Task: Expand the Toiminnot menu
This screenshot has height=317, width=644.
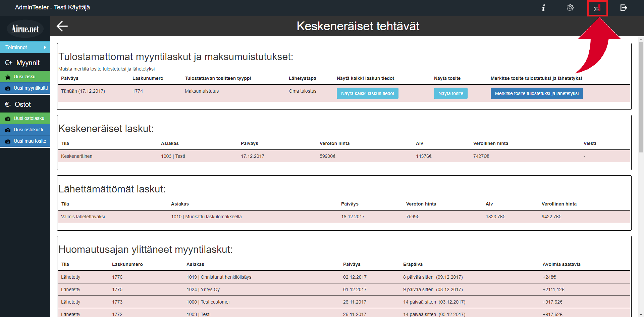Action: click(x=25, y=47)
